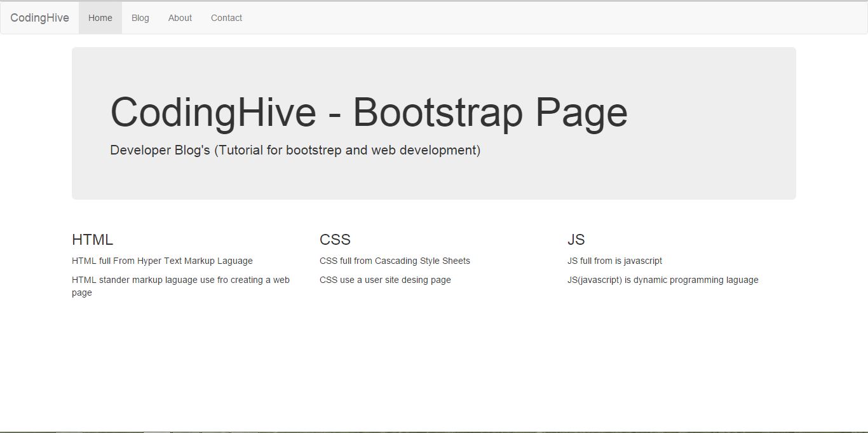Click the Developer Blog's subtitle text
The height and width of the screenshot is (433, 868).
coord(295,150)
